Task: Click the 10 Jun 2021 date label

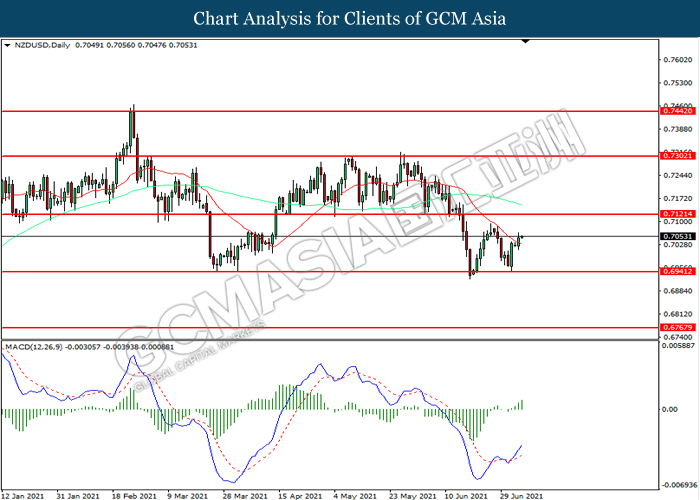Action: 466,496
